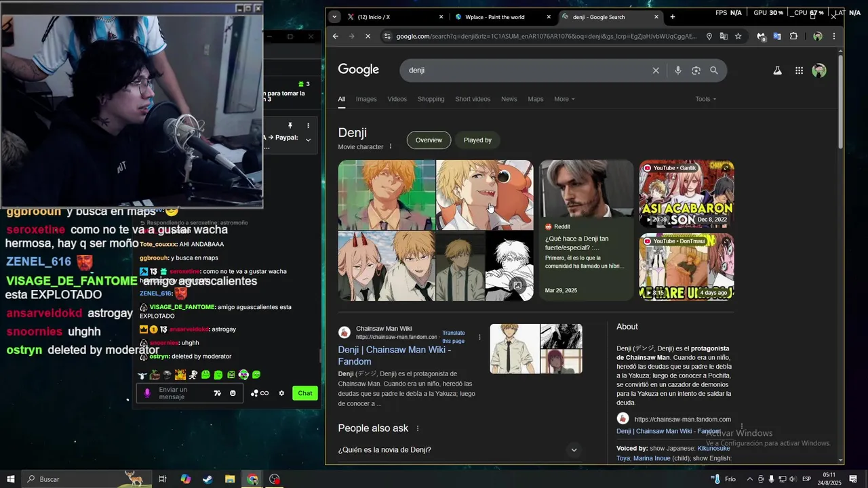
Task: Expand ¿Quién es la novia de Denji? question
Action: [460, 450]
